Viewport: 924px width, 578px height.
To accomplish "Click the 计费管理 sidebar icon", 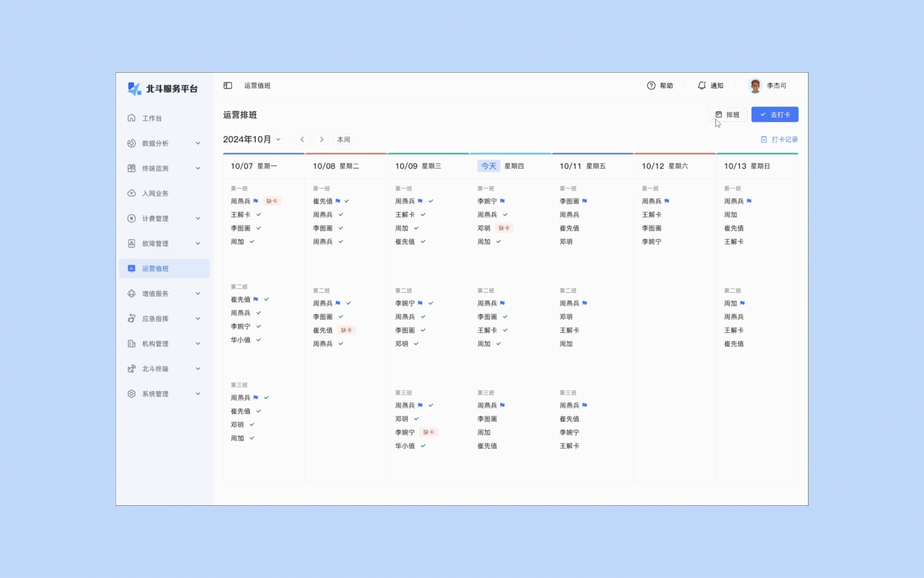I will (x=131, y=218).
